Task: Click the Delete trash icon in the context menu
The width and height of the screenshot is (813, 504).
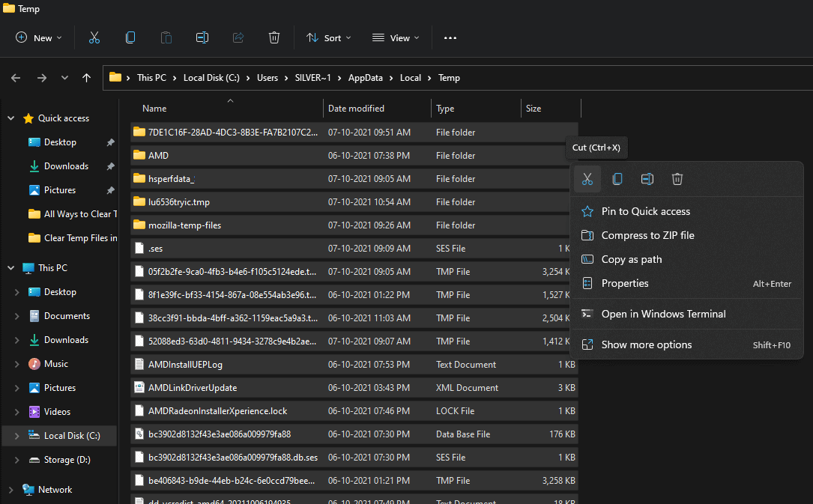Action: [x=677, y=179]
